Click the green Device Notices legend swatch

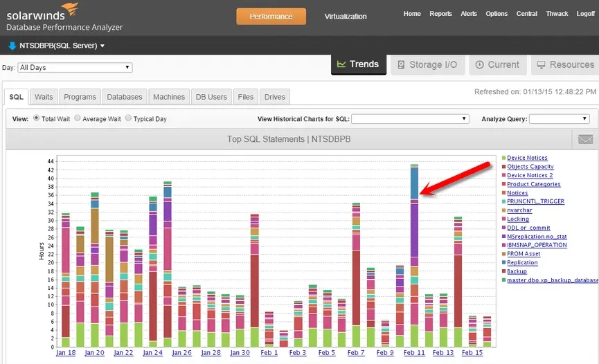[x=503, y=158]
